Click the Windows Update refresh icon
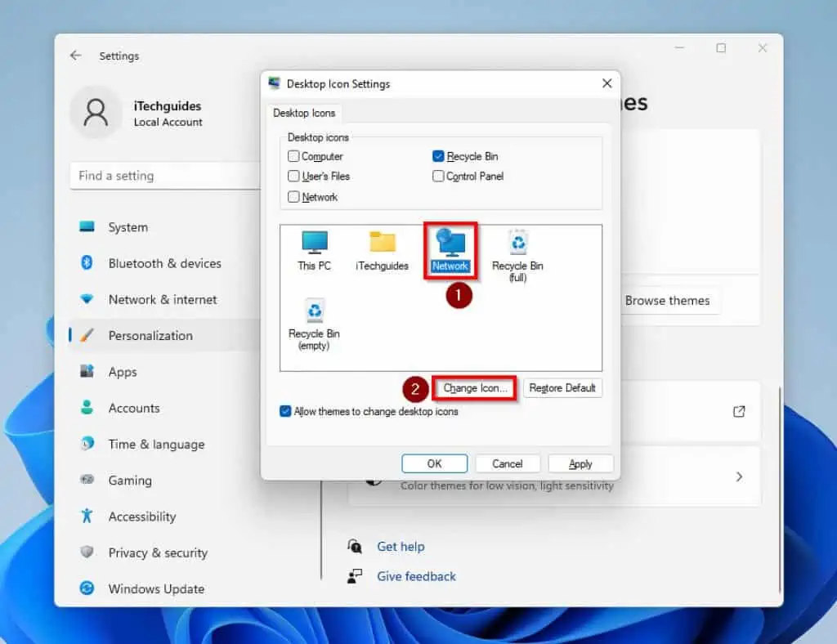Image resolution: width=837 pixels, height=644 pixels. (x=87, y=588)
